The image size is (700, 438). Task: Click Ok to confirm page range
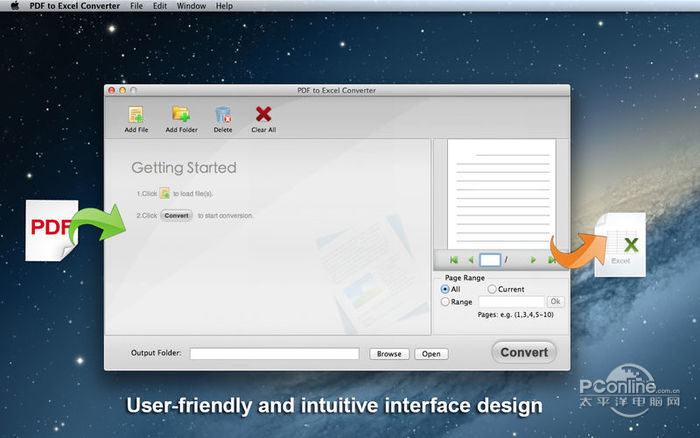[555, 301]
